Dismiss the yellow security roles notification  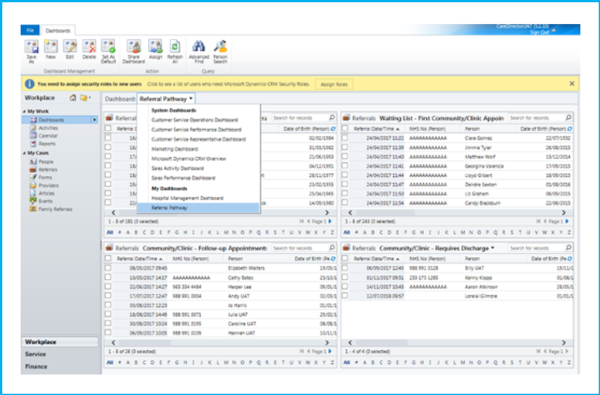pyautogui.click(x=572, y=84)
